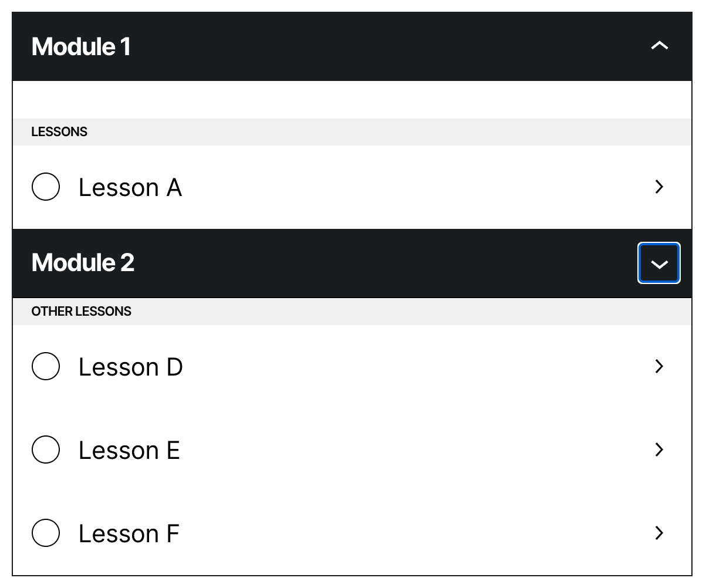This screenshot has height=588, width=716.
Task: Mark Lesson A complete using its circle
Action: 45,187
